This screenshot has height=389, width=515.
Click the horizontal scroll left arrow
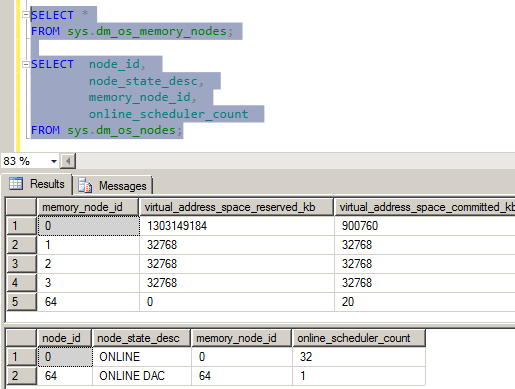[69, 162]
